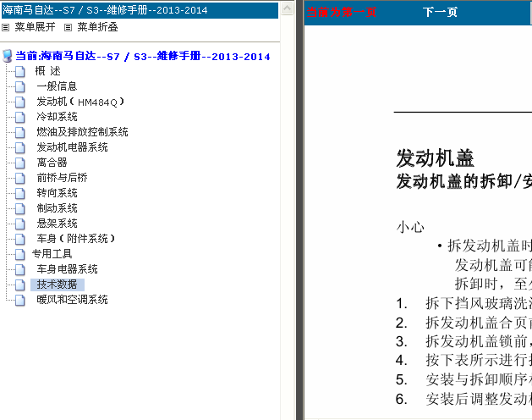Click step 6 安装后调整发动 text
This screenshot has height=420, width=532.
point(479,399)
